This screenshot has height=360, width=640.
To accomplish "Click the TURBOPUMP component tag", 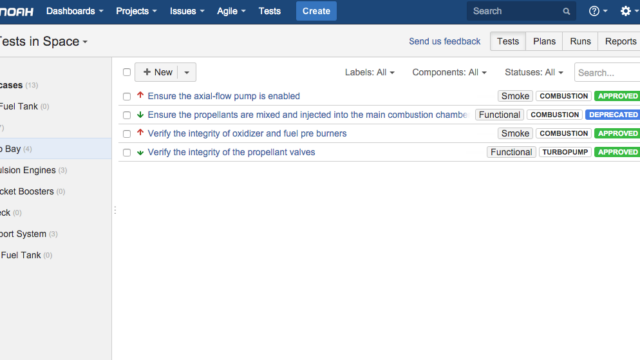I will tap(565, 152).
